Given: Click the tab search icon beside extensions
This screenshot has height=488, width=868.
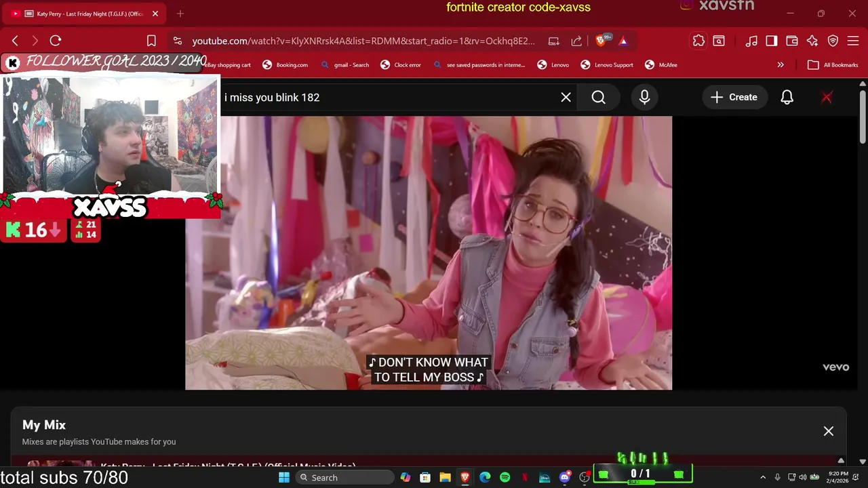Looking at the screenshot, I should coord(719,41).
